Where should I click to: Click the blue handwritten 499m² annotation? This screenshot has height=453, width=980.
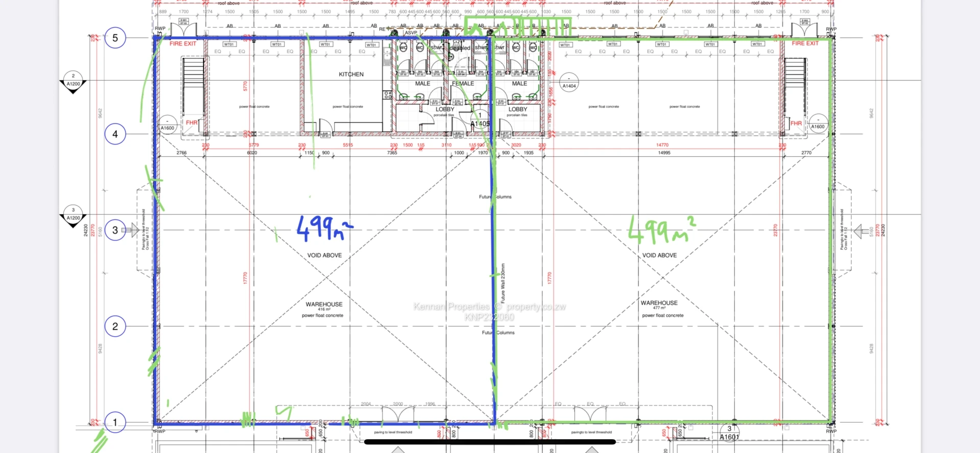coord(324,228)
